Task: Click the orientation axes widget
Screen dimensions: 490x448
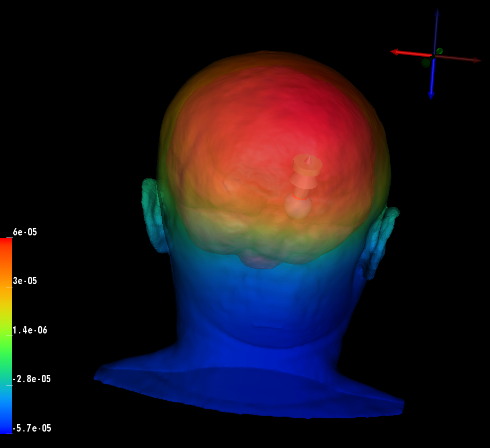Action: 435,55
